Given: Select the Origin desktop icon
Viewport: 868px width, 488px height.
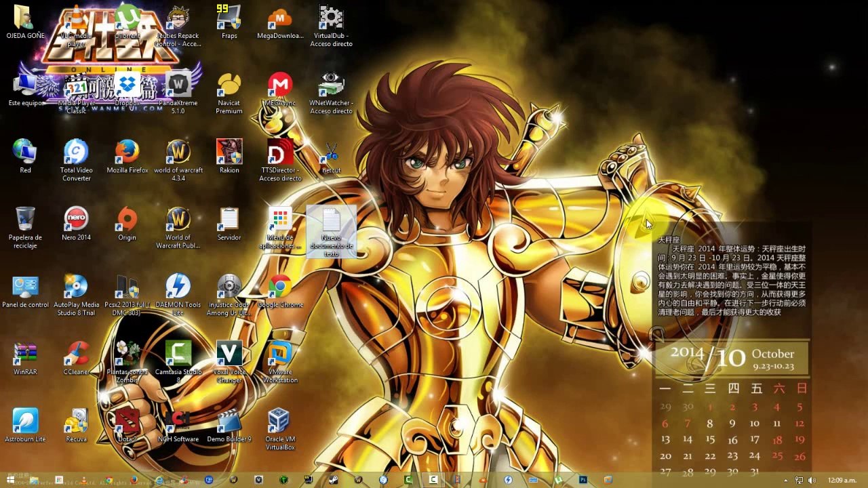Looking at the screenshot, I should coord(127,224).
